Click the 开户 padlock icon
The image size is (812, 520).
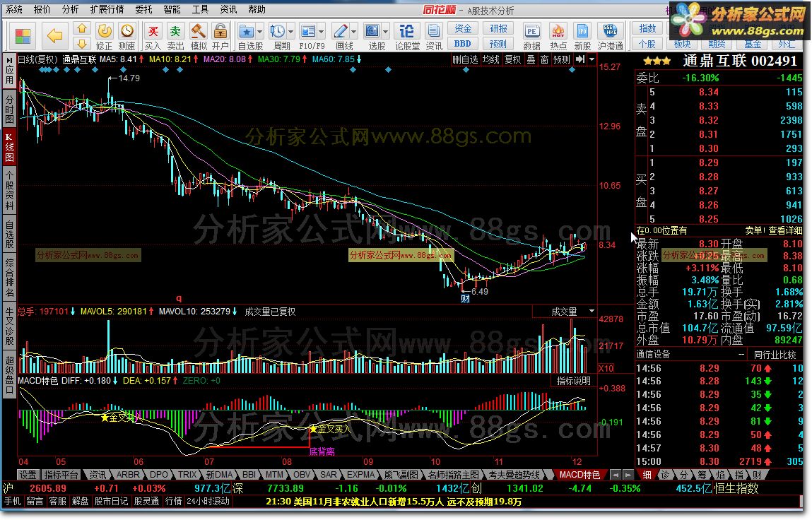[220, 37]
